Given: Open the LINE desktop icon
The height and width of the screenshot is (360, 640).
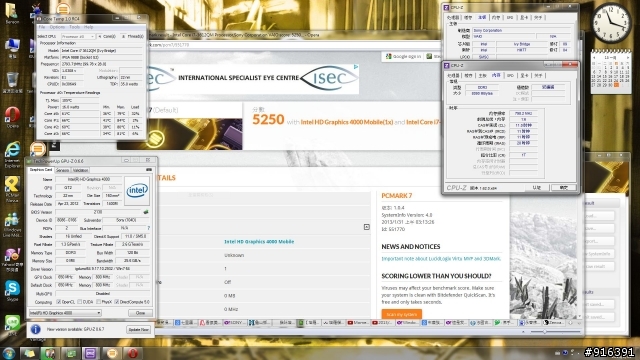Looking at the screenshot, I should 12,324.
